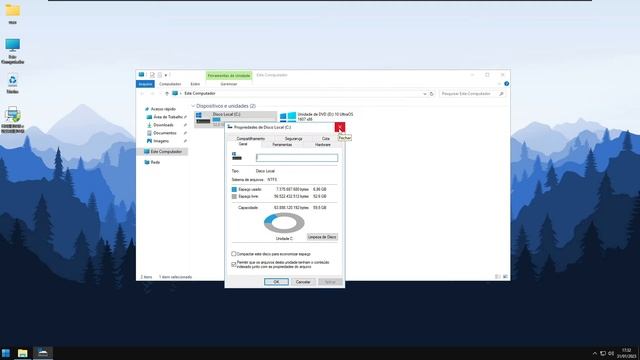Screen dimensions: 640x360
Task: Select the Geral tab in properties
Action: point(243,144)
